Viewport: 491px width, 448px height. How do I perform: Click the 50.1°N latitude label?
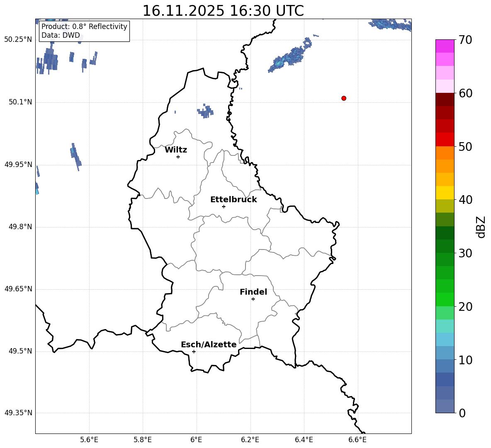point(20,102)
